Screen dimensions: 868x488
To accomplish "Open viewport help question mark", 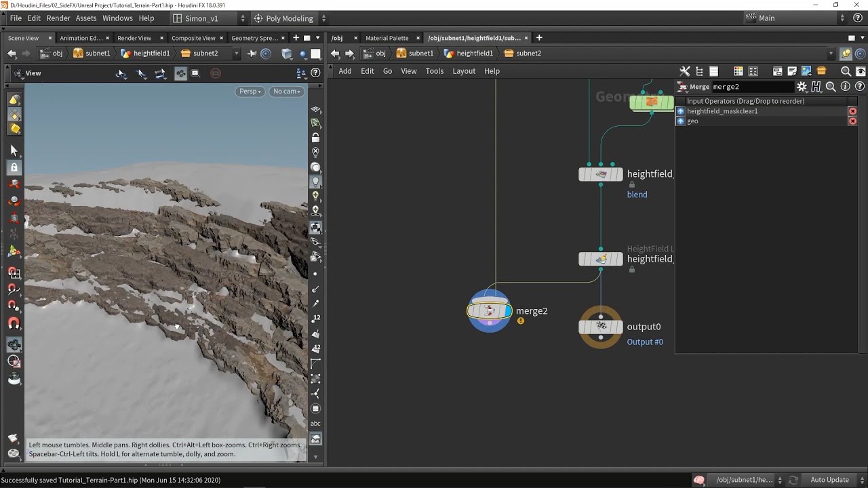I will click(315, 73).
